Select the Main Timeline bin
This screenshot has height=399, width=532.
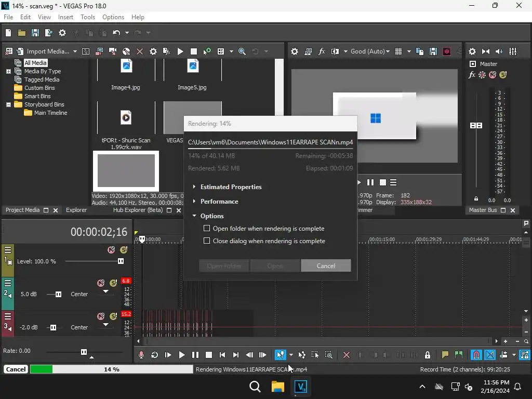point(50,113)
